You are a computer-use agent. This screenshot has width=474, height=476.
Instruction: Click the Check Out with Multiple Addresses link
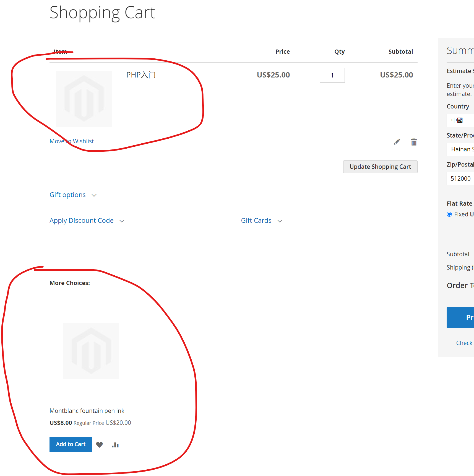[x=465, y=343]
